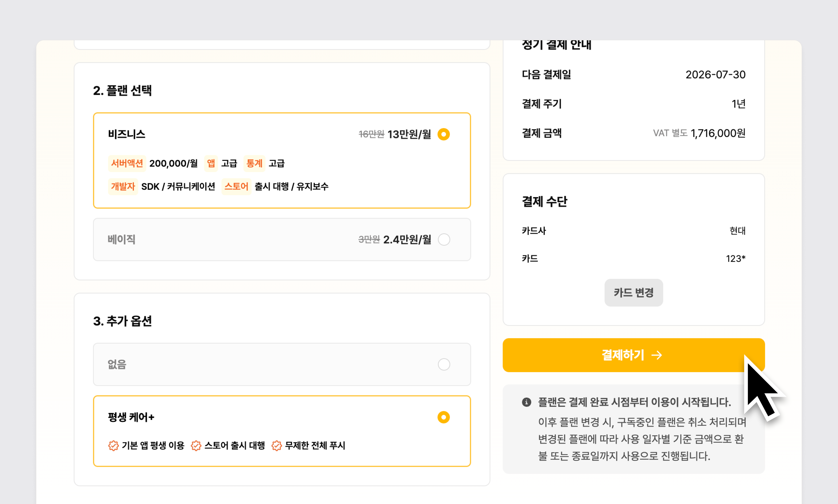Click the 2.4만원/월 price text
Viewport: 838px width, 504px height.
(x=407, y=239)
